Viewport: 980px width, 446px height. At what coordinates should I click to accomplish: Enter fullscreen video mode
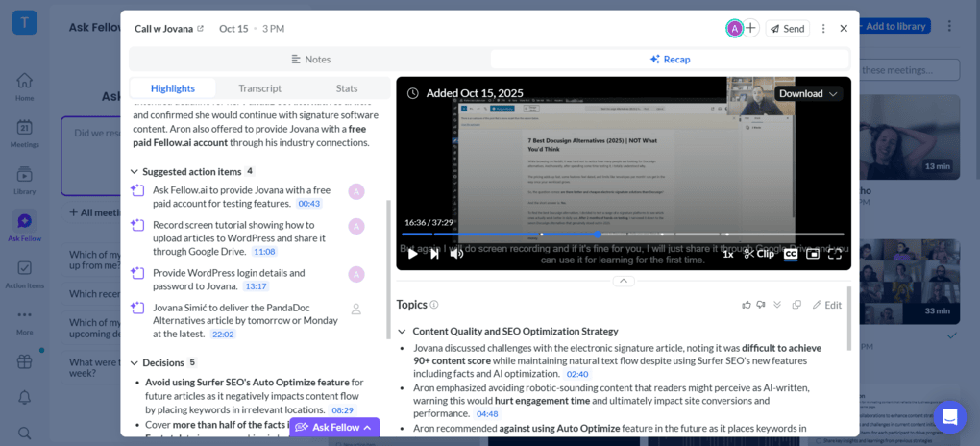tap(834, 254)
